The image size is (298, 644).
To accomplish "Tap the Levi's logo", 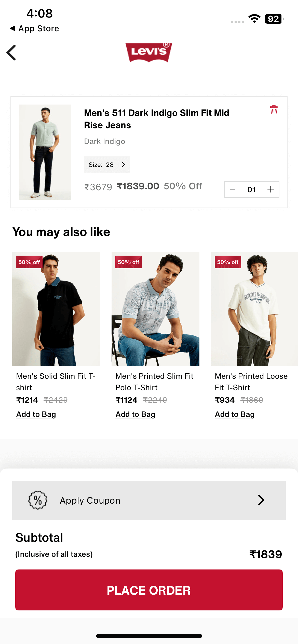I will point(149,52).
